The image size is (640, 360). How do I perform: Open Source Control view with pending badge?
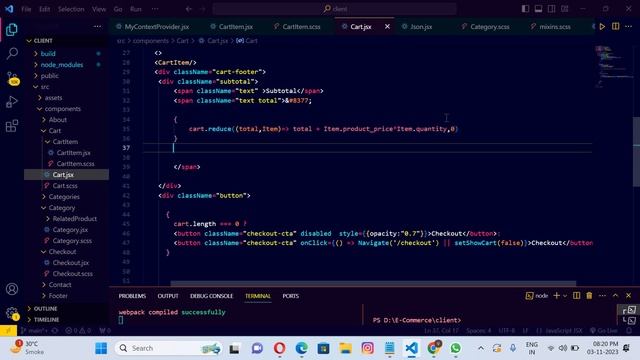[x=12, y=78]
